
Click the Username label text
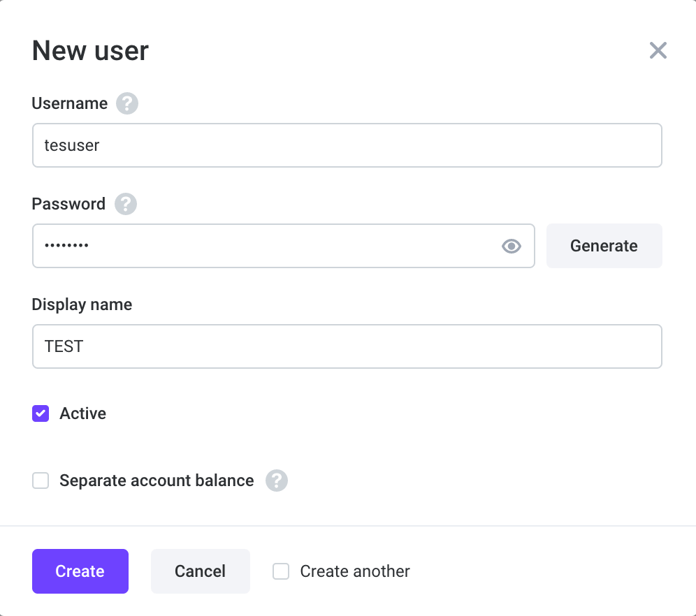pos(70,104)
